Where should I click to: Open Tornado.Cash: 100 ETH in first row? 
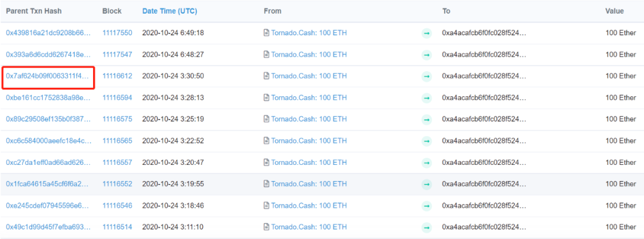coord(309,33)
